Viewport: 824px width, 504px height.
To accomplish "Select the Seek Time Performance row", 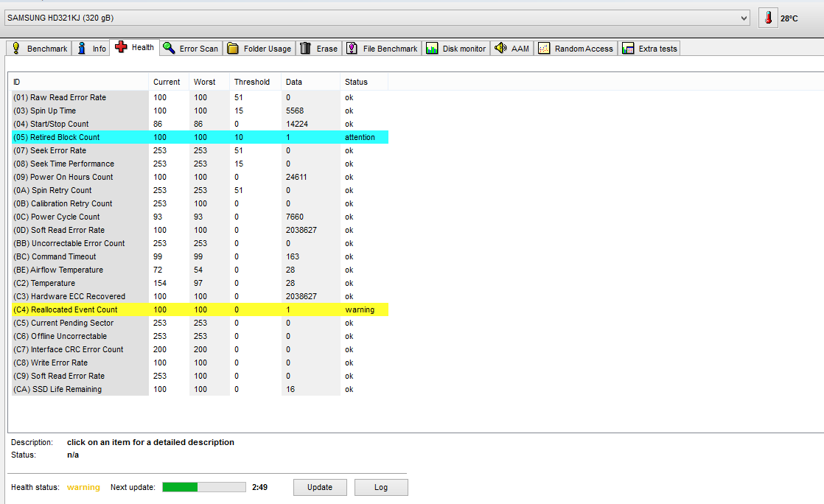I will 200,164.
